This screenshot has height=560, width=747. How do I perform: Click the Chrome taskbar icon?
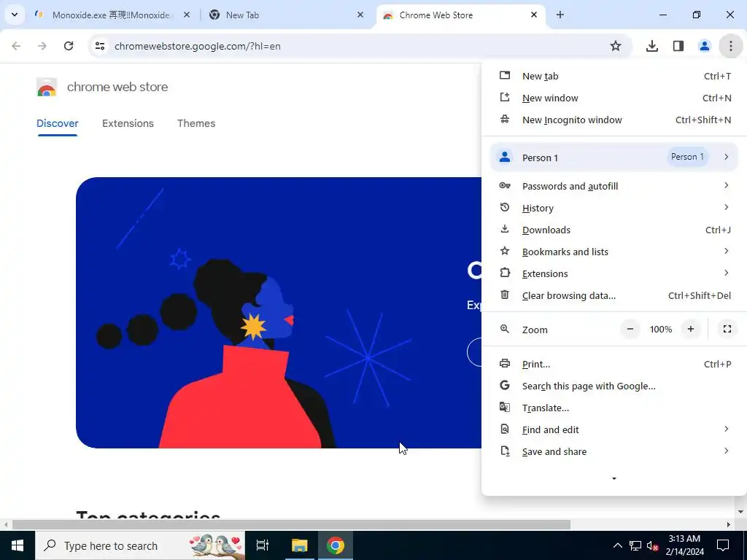(x=336, y=545)
